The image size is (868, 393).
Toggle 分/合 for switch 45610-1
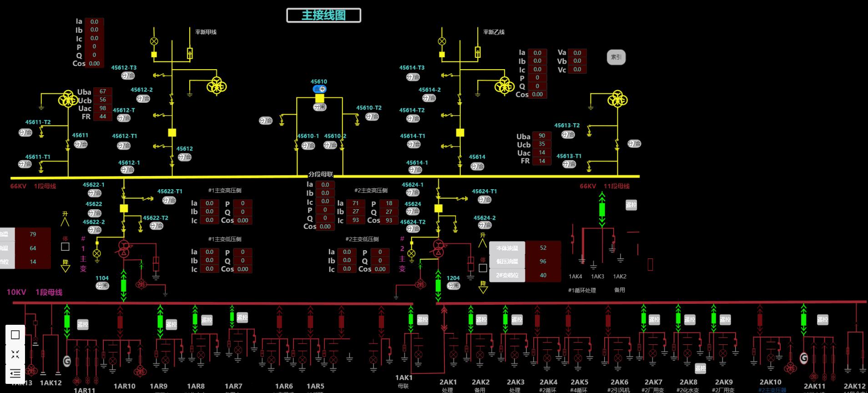[308, 146]
